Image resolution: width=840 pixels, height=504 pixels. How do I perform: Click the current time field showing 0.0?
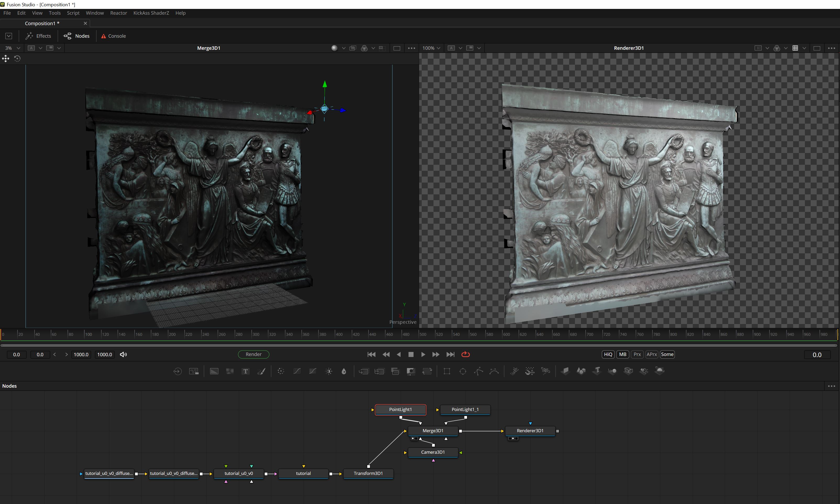[x=817, y=355]
